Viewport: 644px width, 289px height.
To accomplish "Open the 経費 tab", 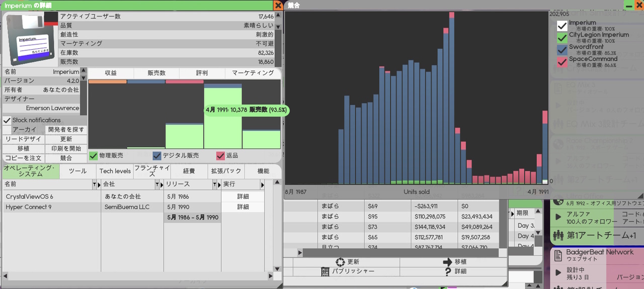I will pyautogui.click(x=189, y=171).
